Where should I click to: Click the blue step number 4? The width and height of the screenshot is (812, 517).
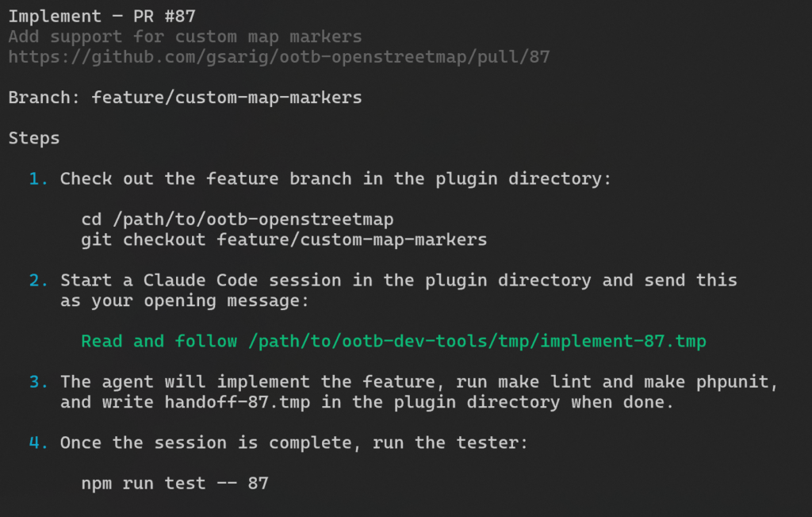click(34, 442)
